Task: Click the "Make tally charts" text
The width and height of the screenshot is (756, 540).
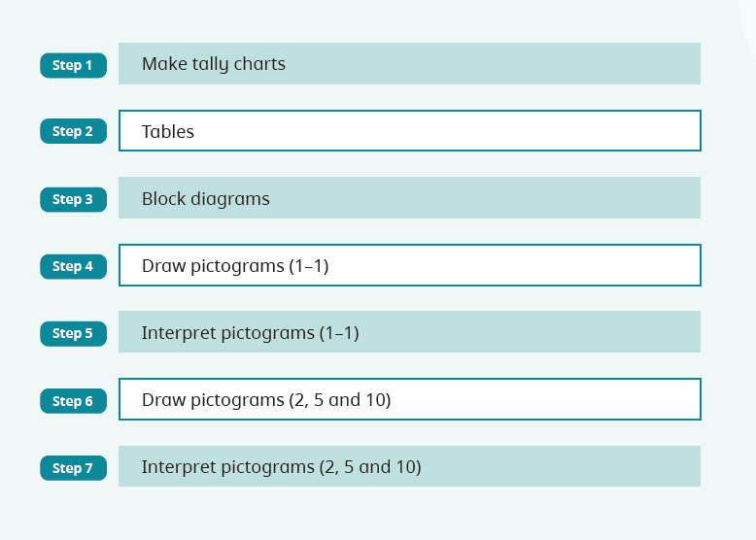Action: pyautogui.click(x=213, y=65)
